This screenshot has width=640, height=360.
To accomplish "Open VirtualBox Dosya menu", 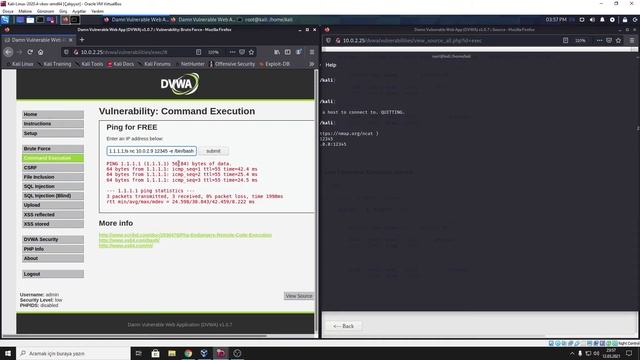I will [x=8, y=11].
